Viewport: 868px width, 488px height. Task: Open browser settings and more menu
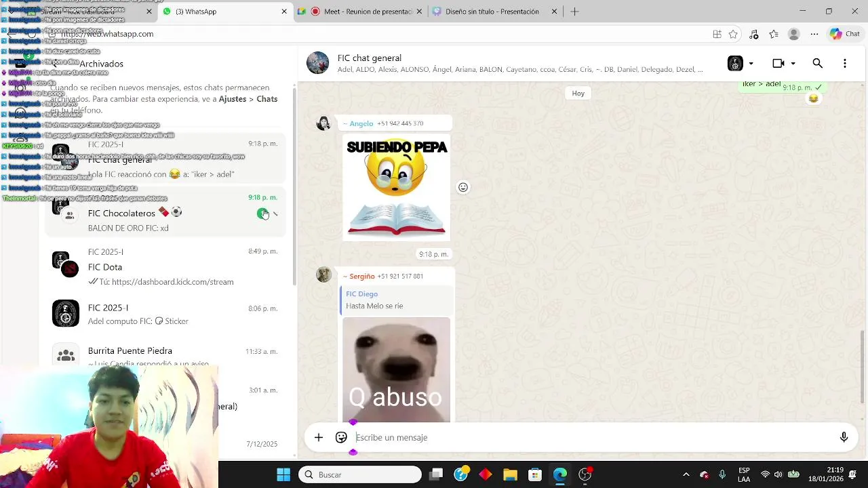[814, 34]
